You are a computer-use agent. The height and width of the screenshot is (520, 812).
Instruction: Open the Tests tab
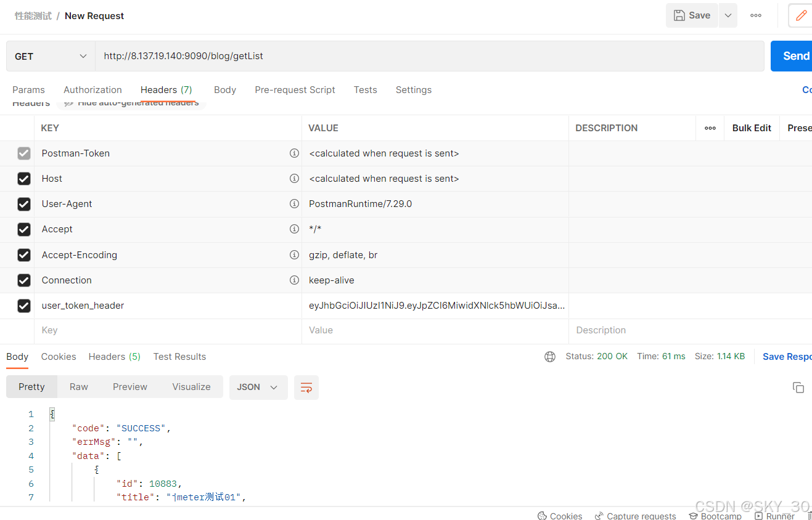point(365,90)
